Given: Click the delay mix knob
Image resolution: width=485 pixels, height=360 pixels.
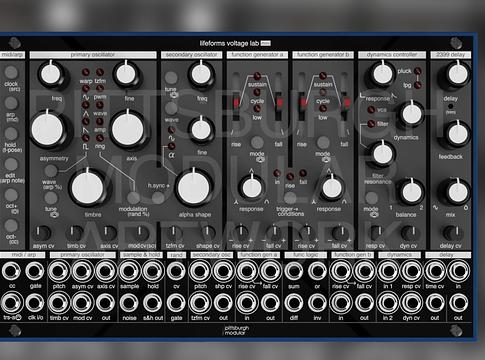Looking at the screenshot, I should (457, 192).
